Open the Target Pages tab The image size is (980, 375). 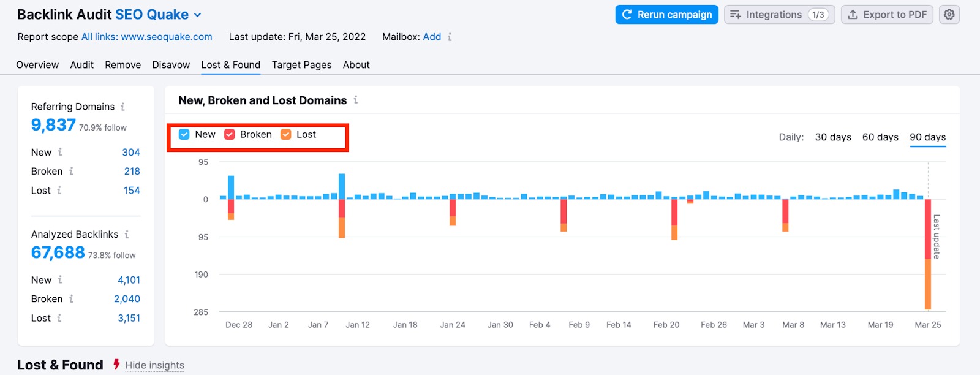click(301, 65)
